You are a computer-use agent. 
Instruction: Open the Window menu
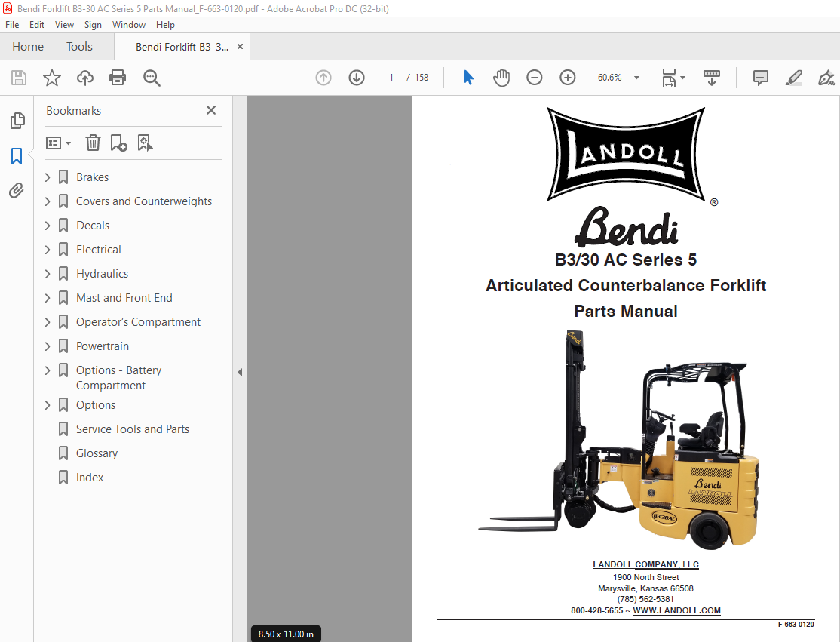click(x=129, y=25)
